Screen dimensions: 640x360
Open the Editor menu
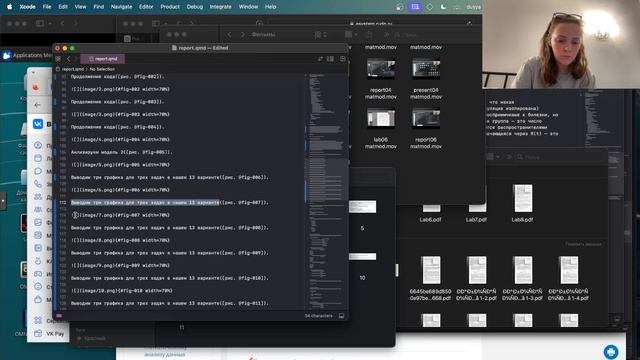(x=146, y=7)
